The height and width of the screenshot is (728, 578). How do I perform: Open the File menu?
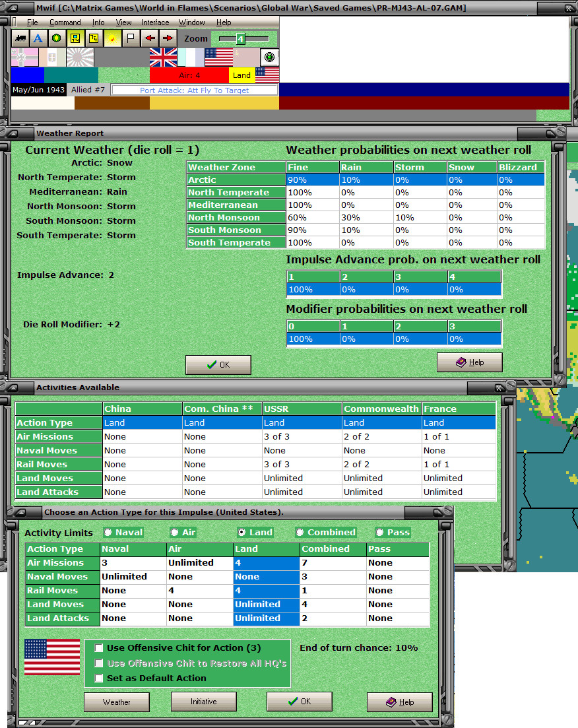[32, 22]
